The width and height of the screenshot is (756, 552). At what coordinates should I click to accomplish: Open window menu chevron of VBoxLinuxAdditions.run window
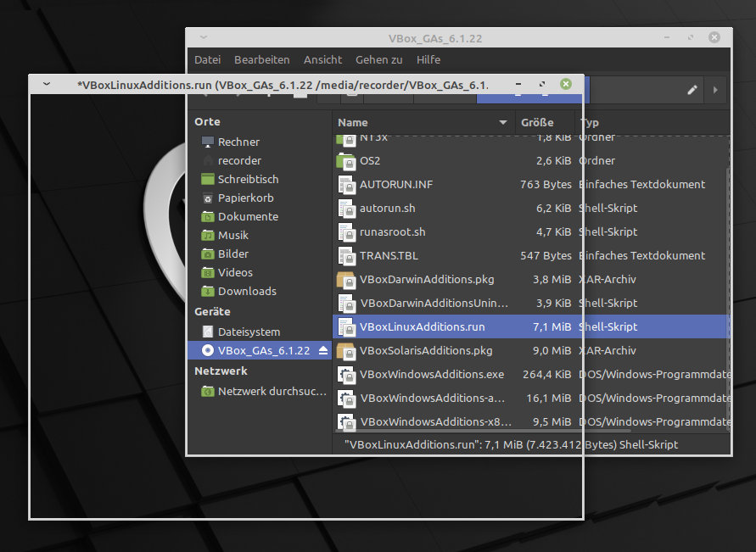tap(47, 84)
